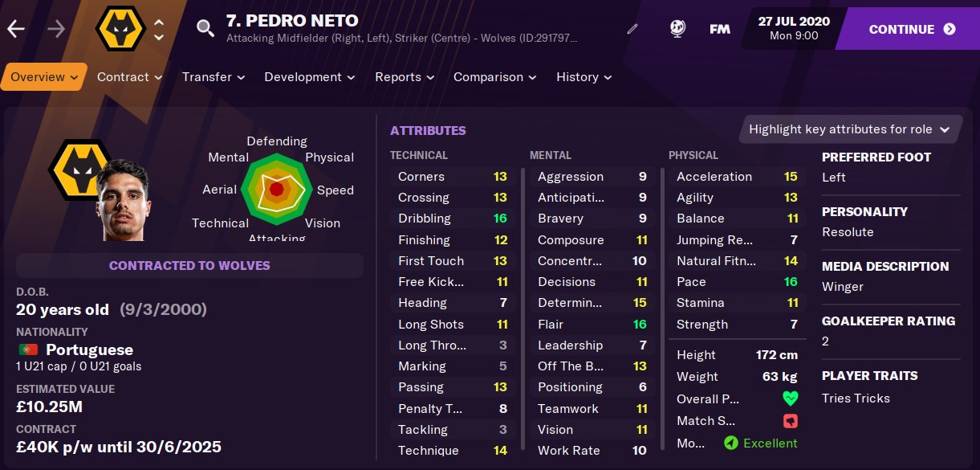
Task: Open the Contract dropdown menu
Action: [x=129, y=77]
